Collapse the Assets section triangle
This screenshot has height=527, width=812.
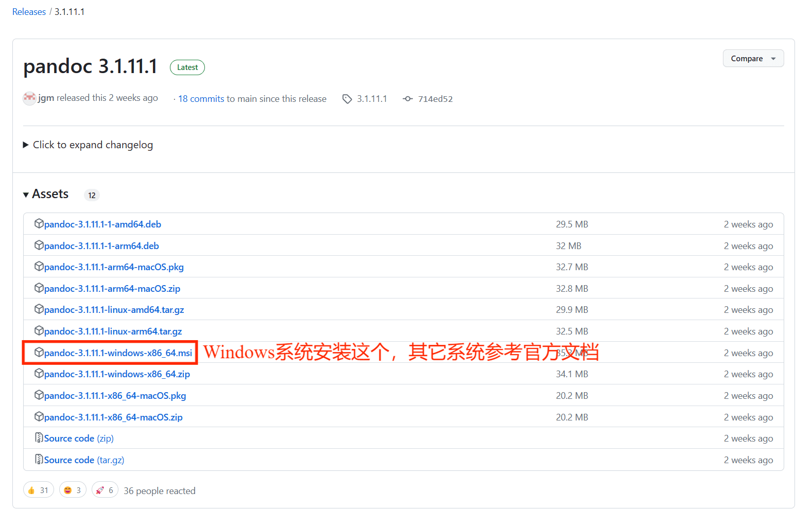(26, 195)
